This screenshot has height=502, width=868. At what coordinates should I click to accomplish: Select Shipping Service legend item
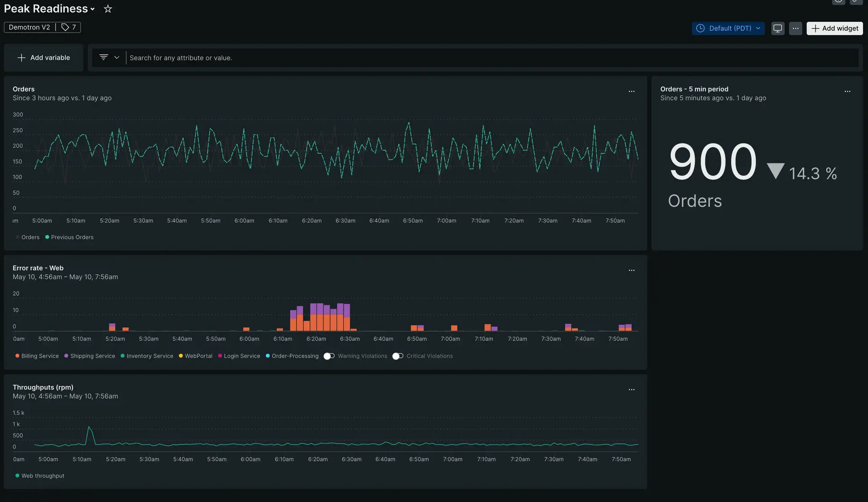pos(92,356)
